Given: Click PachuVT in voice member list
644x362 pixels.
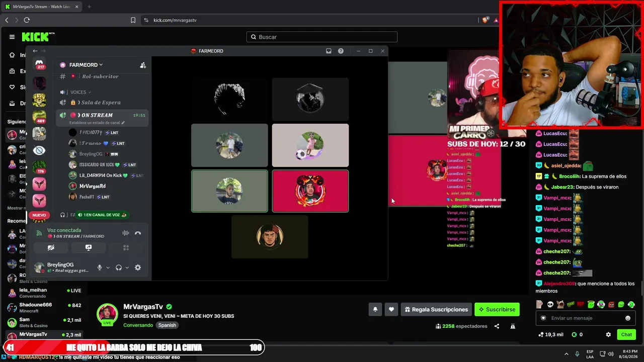Looking at the screenshot, I should [89, 197].
